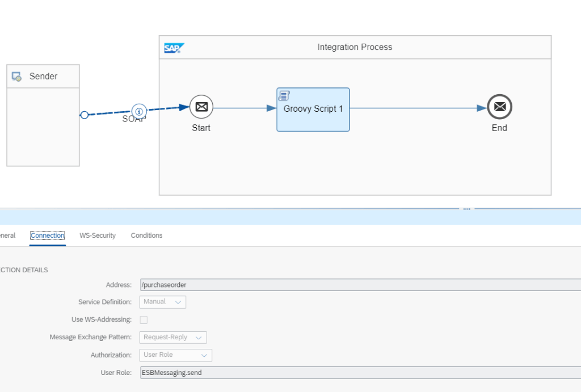Select the Integration Process title header
This screenshot has width=581, height=392.
(x=355, y=47)
